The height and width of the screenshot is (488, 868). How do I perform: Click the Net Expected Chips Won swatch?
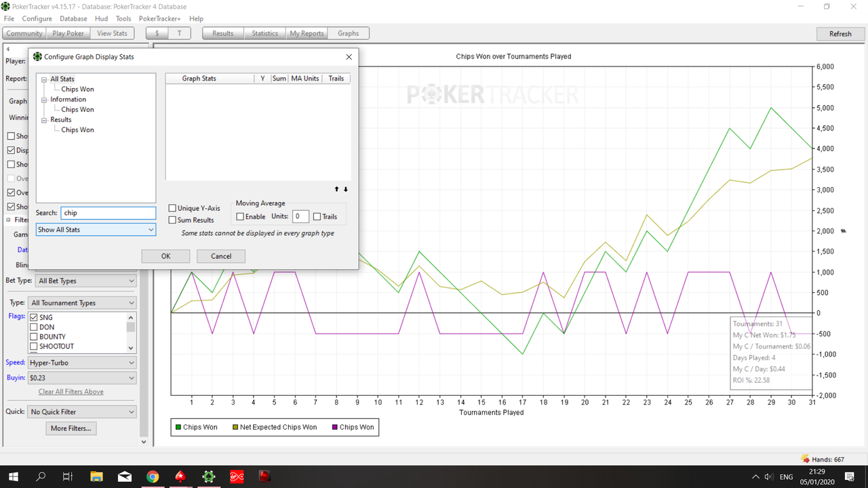[x=235, y=428]
